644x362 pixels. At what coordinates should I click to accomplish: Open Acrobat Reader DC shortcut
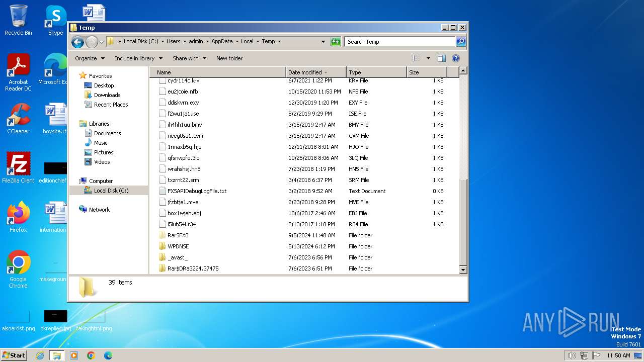point(18,72)
